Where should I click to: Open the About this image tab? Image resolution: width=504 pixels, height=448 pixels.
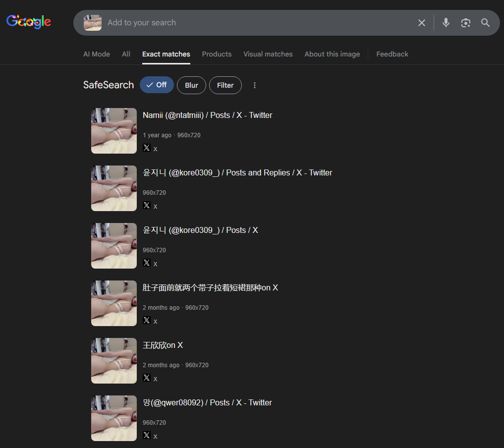(332, 54)
